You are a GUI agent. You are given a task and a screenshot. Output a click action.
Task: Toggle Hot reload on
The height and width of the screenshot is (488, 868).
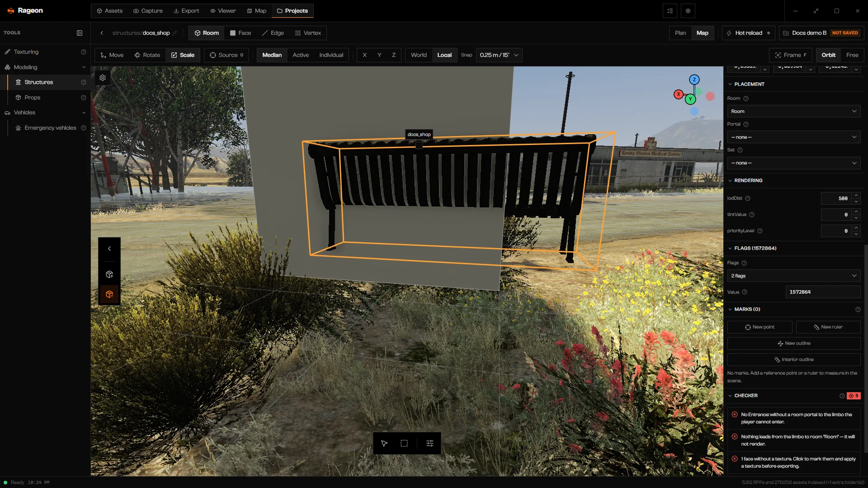[748, 33]
